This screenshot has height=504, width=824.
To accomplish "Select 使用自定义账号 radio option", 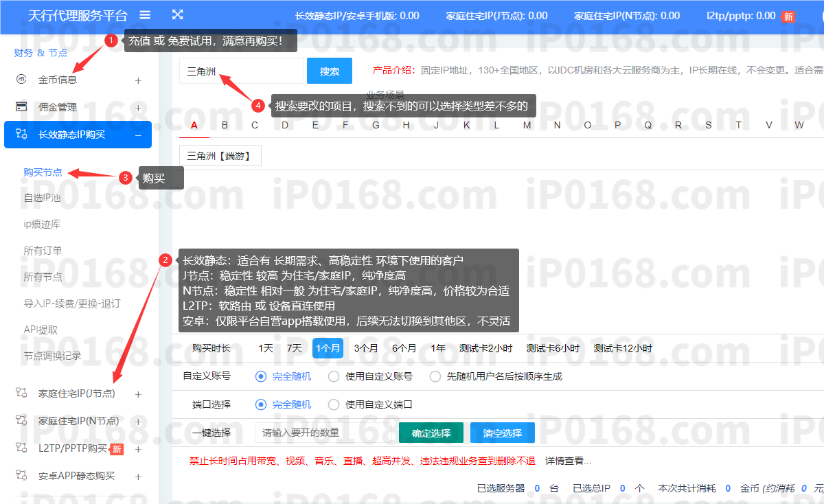I will click(x=334, y=376).
